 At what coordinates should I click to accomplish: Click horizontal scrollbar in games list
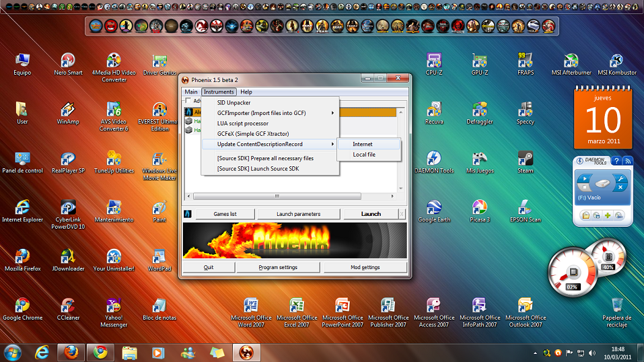(277, 196)
